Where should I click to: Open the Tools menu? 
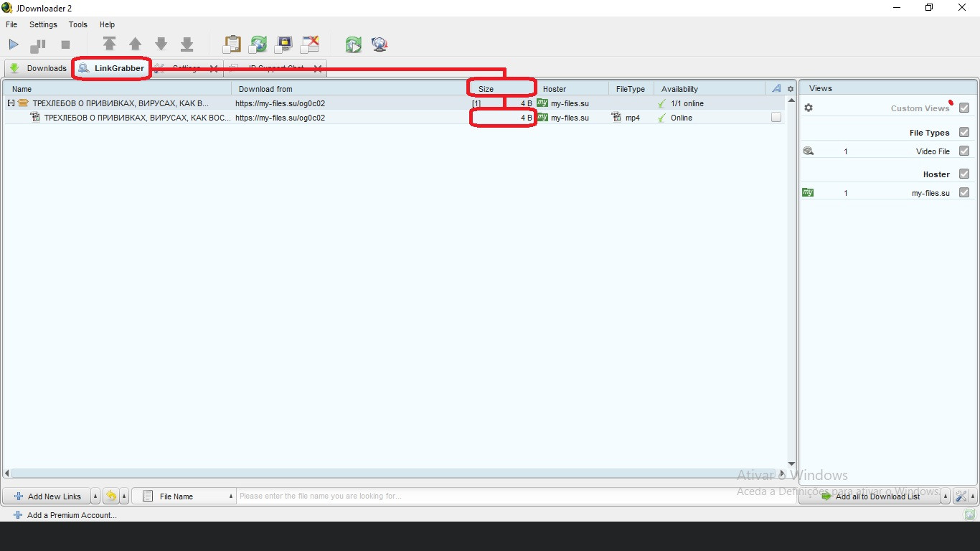pyautogui.click(x=77, y=24)
